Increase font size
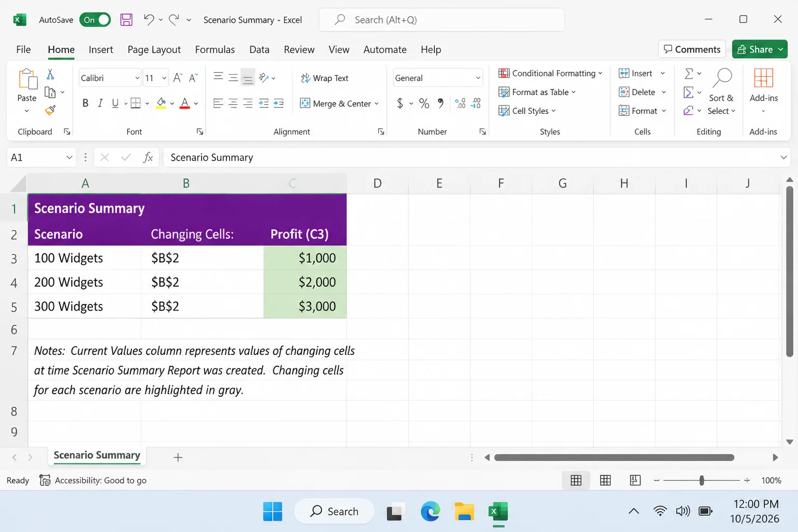The height and width of the screenshot is (532, 798). click(178, 78)
